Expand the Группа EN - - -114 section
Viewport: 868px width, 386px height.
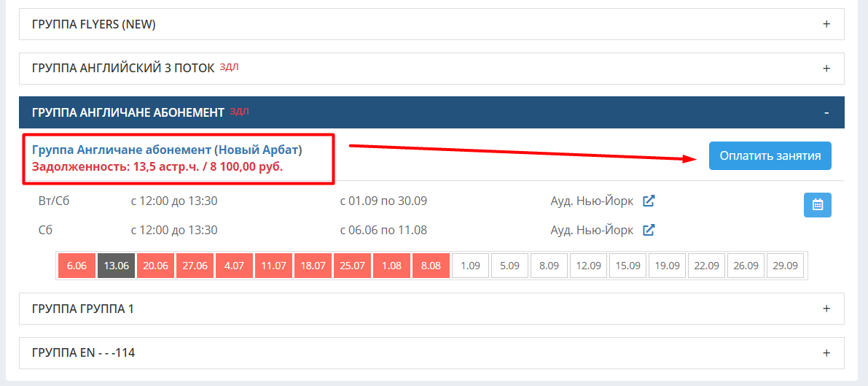click(431, 352)
